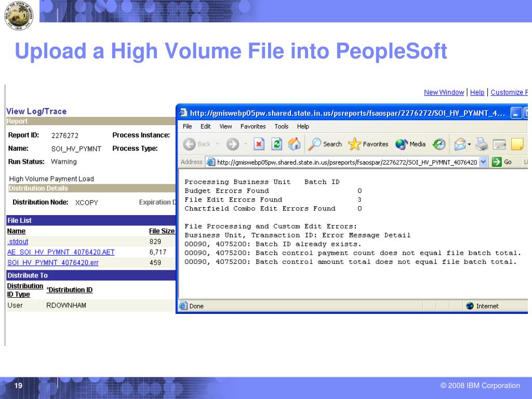Viewport: 532px width, 399px height.
Task: Click the History icon next to Media
Action: pyautogui.click(x=438, y=144)
